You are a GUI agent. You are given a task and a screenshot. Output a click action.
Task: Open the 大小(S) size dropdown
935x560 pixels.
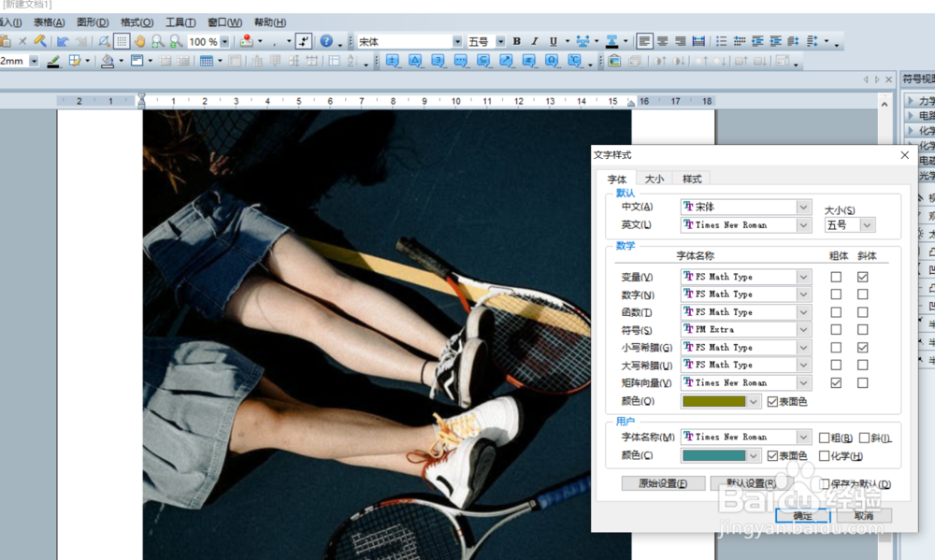coord(867,224)
